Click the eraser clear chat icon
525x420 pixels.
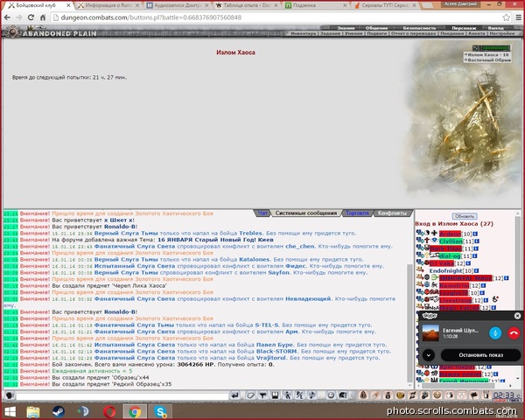coord(250,395)
